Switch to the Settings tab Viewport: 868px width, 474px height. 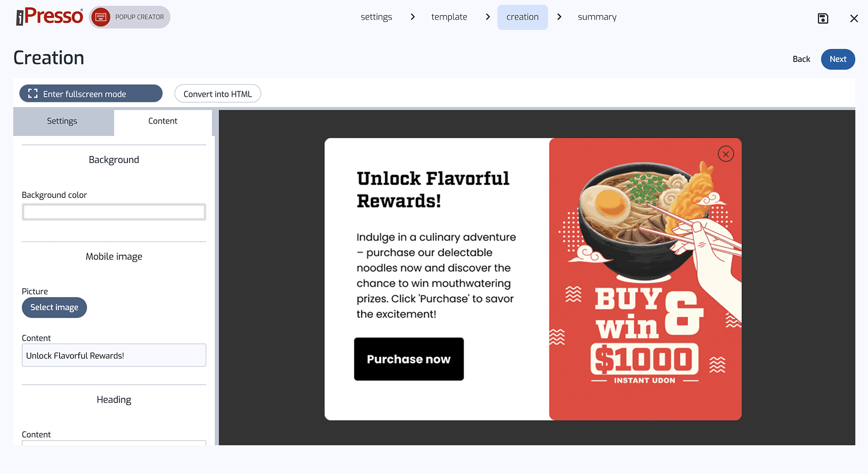point(63,121)
